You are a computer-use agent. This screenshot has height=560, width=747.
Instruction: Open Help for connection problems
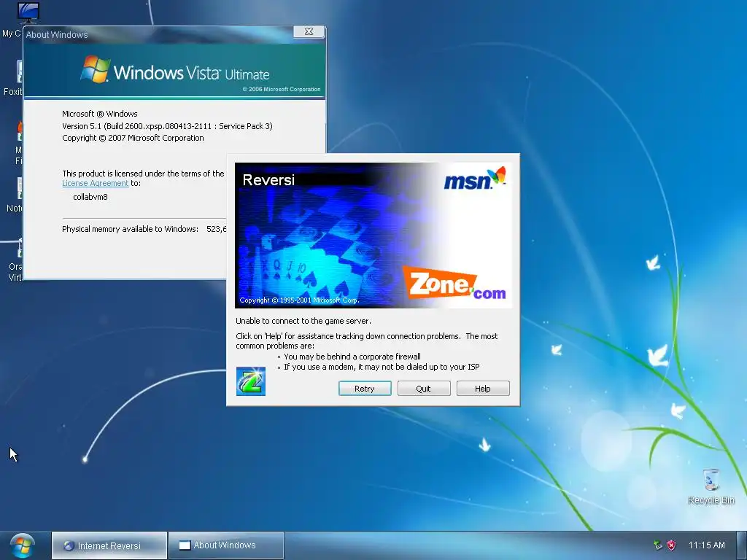[483, 389]
